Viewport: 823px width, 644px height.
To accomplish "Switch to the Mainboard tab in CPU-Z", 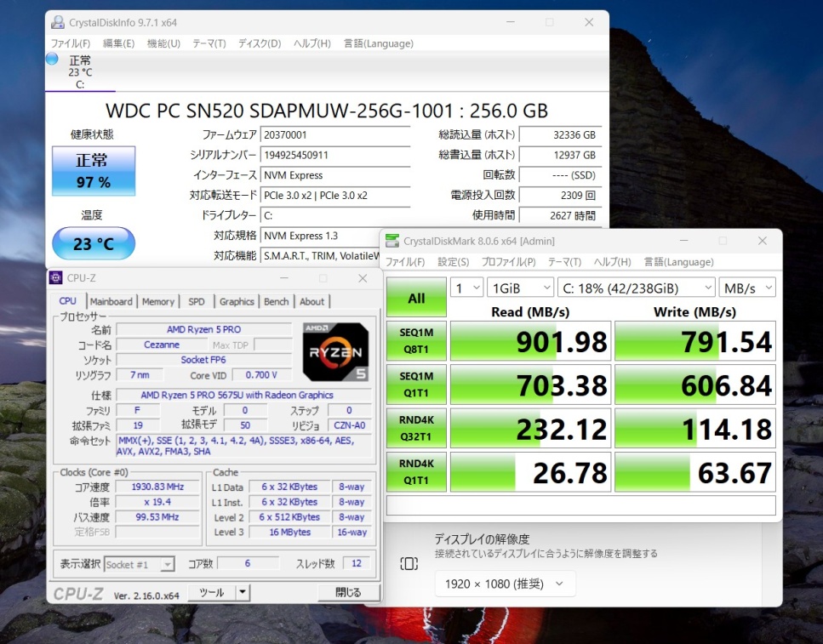I will tap(111, 302).
